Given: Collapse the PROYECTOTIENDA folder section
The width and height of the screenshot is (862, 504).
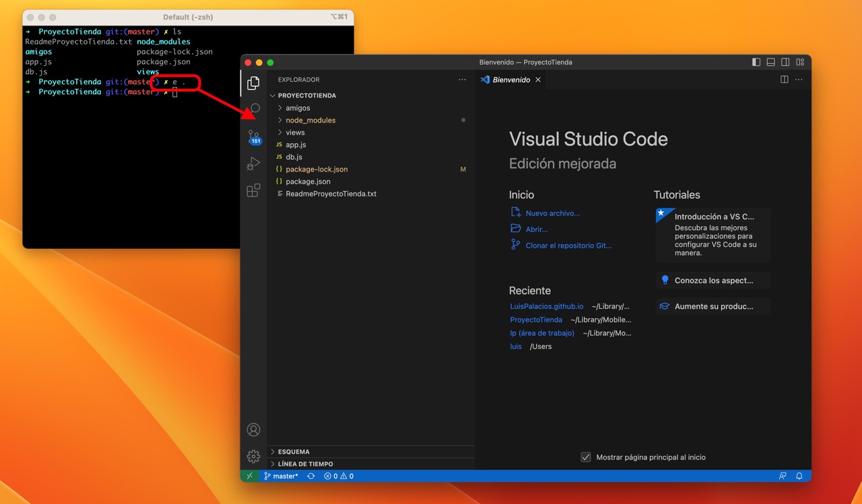Looking at the screenshot, I should pyautogui.click(x=371, y=96).
